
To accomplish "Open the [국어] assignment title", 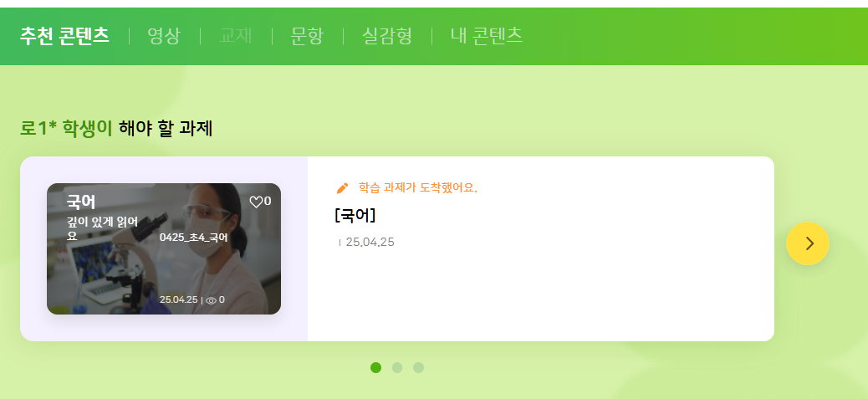I will (x=355, y=215).
